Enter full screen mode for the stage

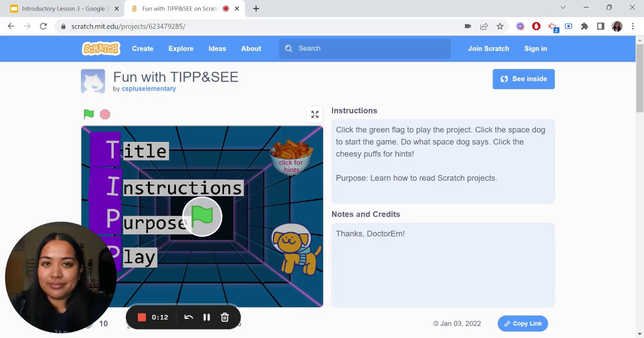click(315, 115)
